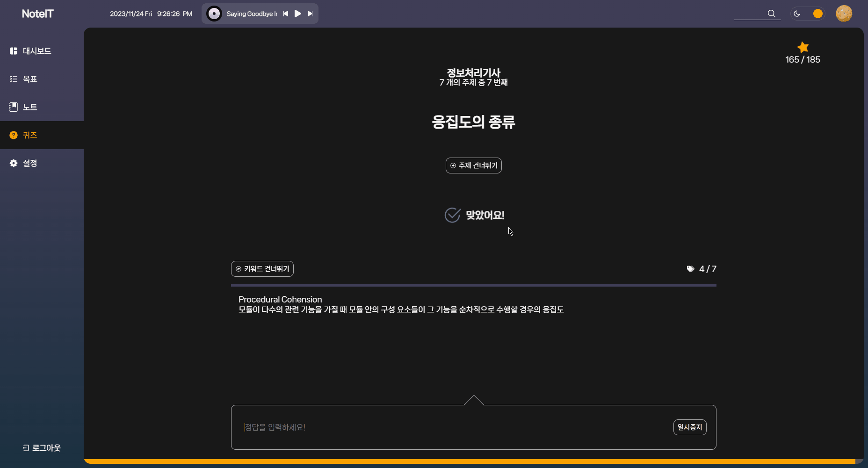Expand the chevron above the answer box
Screen dimensions: 868x468
(473, 400)
